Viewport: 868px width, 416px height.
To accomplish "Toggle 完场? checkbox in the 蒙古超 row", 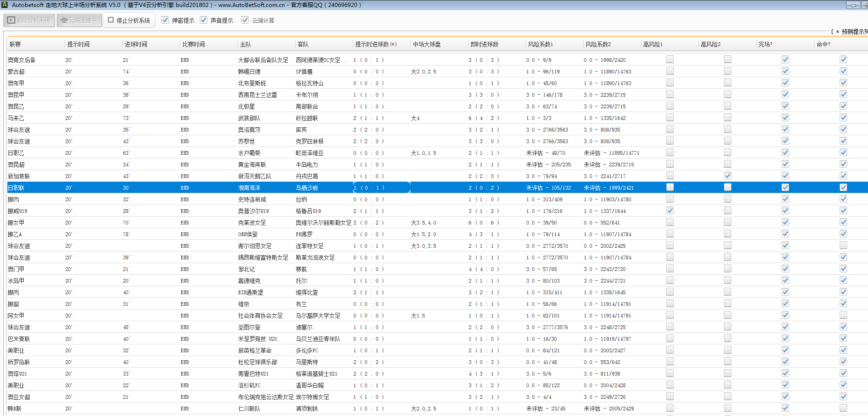I will [x=785, y=71].
